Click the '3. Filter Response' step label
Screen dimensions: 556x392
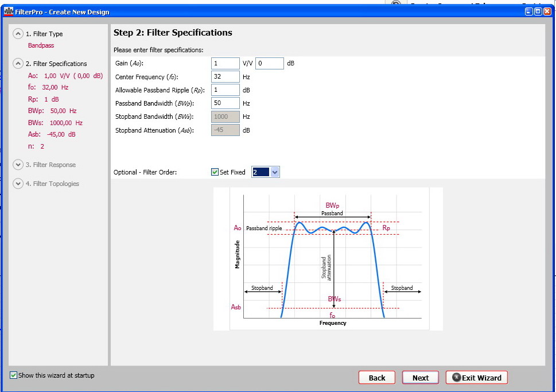(50, 165)
